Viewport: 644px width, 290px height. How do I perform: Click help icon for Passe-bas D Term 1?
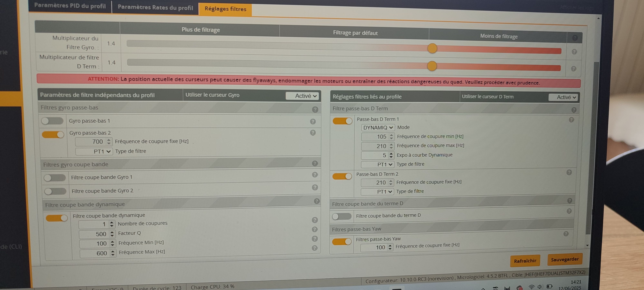click(x=571, y=120)
